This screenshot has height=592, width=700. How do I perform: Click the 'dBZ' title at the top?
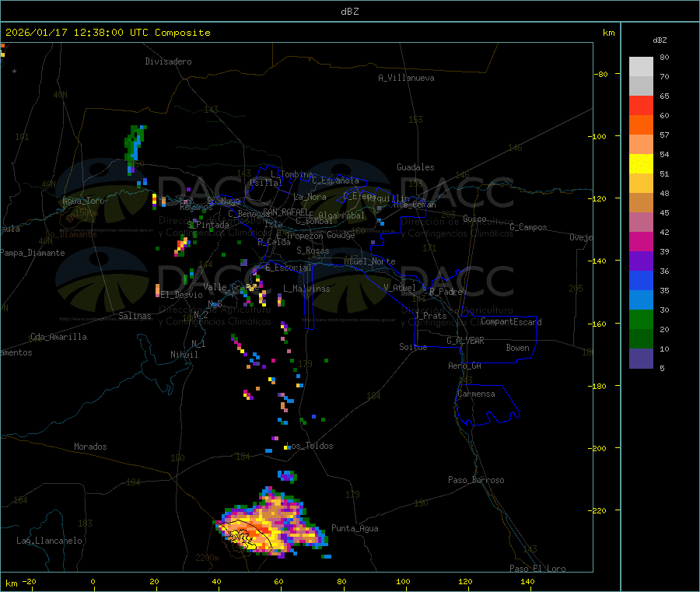click(x=349, y=12)
